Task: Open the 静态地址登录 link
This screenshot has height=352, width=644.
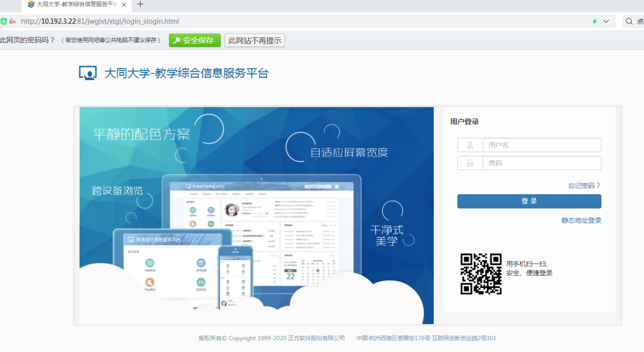Action: click(x=581, y=220)
